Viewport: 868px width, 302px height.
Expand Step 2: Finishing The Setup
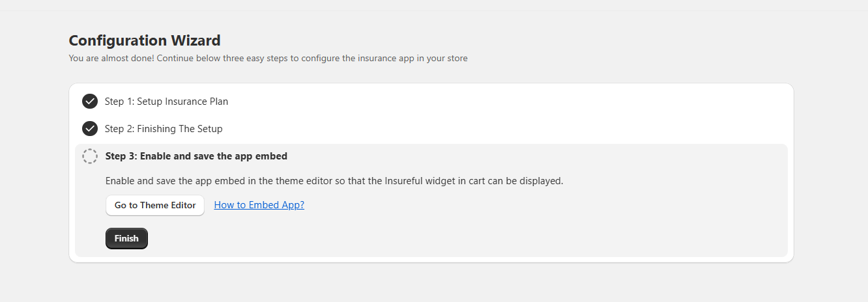(x=164, y=129)
